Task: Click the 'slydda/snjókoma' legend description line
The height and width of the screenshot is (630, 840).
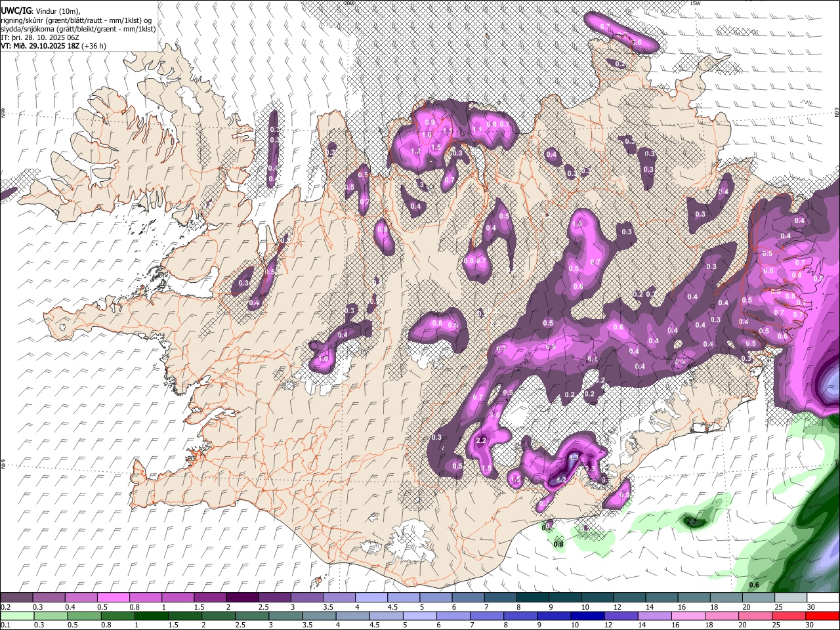Action: (x=78, y=29)
